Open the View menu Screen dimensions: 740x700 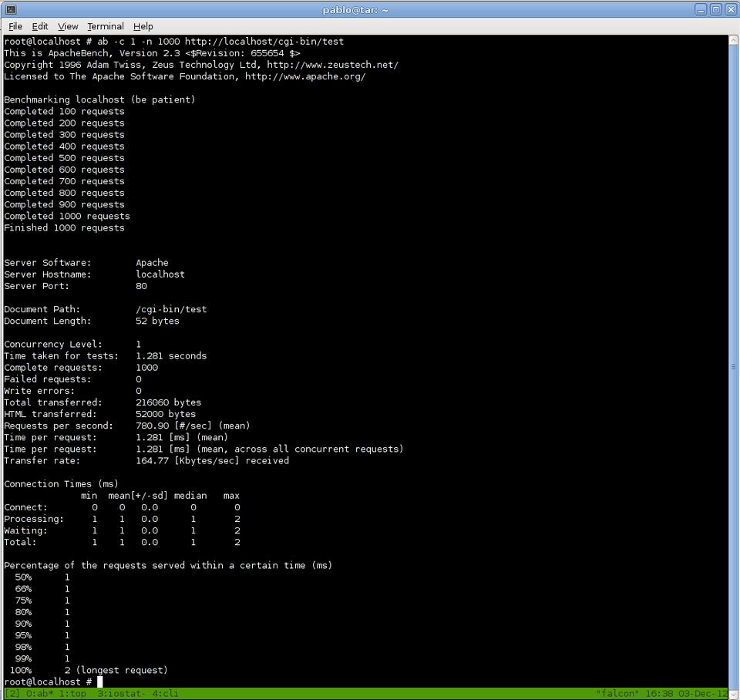coord(68,26)
